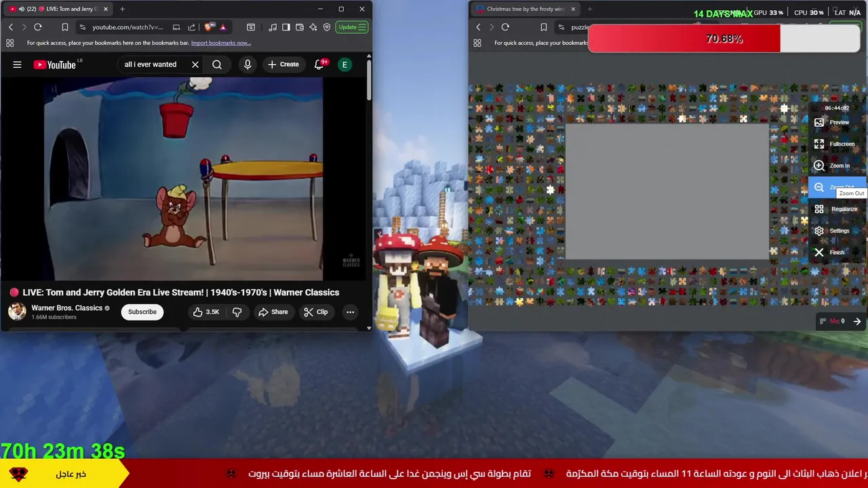This screenshot has height=488, width=868.
Task: Click the Import bookmarks now link
Action: [220, 43]
